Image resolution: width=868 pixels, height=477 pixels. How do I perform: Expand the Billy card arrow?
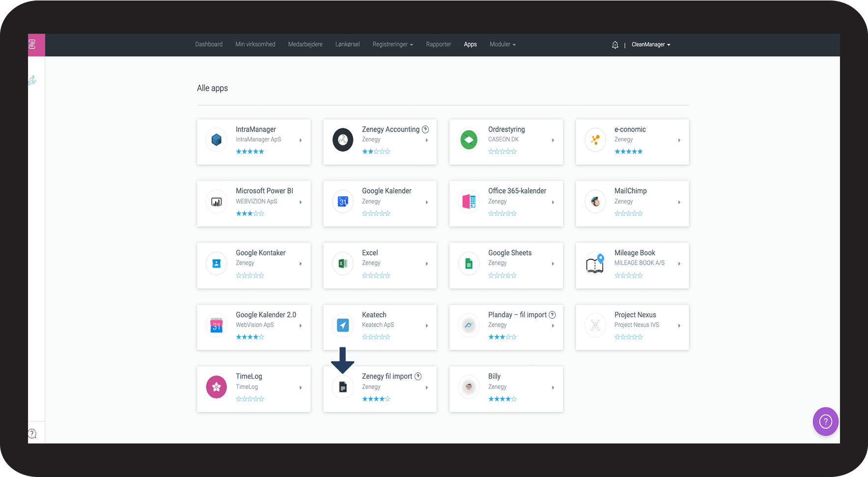[553, 388]
